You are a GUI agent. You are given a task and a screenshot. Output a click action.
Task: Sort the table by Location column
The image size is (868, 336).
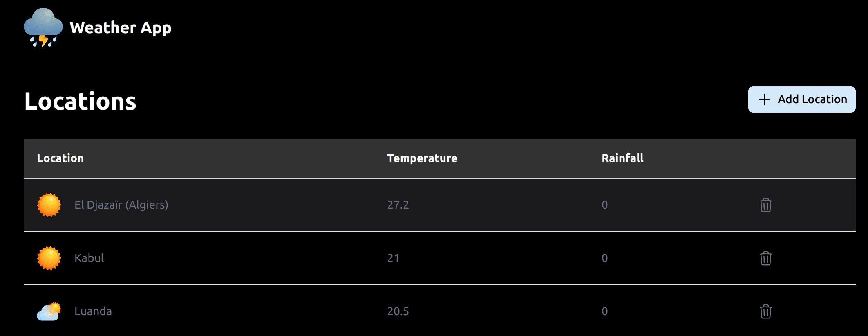point(60,158)
